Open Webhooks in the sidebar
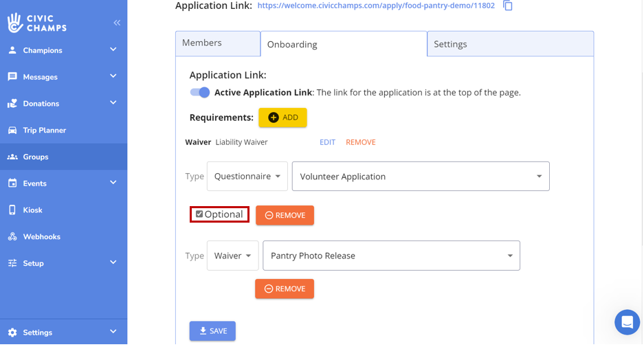The image size is (644, 347). (x=41, y=237)
